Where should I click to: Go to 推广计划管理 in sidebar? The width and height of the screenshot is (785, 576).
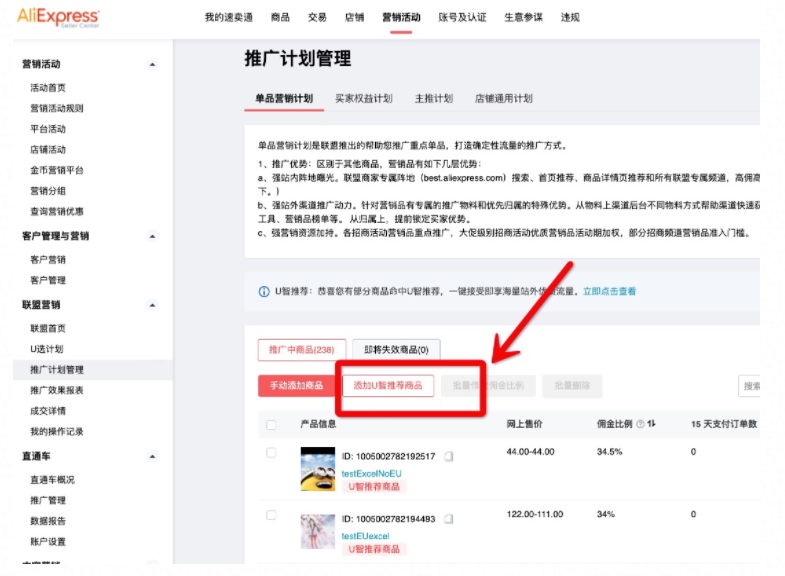pyautogui.click(x=57, y=370)
